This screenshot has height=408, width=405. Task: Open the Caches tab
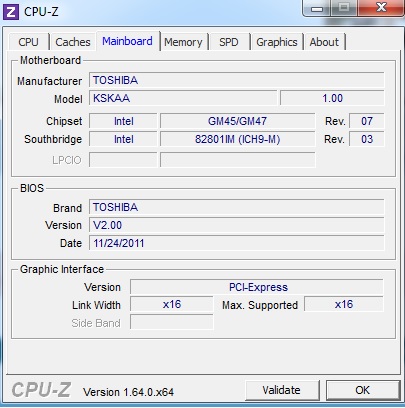73,42
